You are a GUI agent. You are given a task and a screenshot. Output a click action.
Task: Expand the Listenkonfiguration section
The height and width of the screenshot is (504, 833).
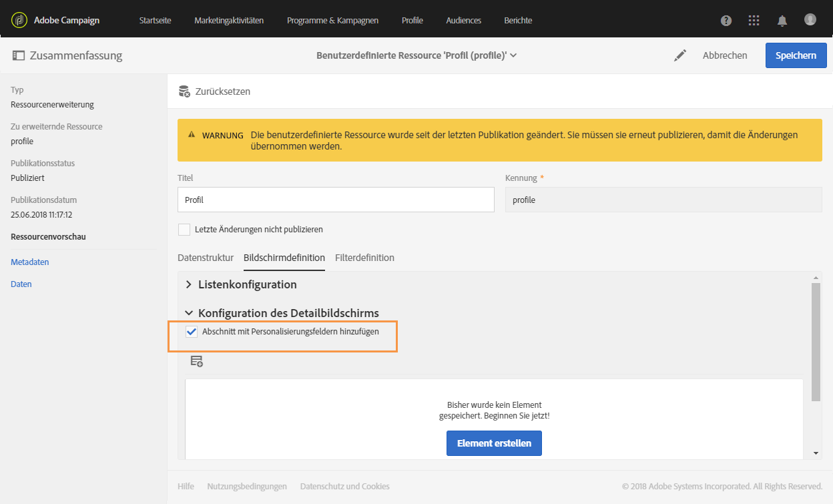[189, 284]
